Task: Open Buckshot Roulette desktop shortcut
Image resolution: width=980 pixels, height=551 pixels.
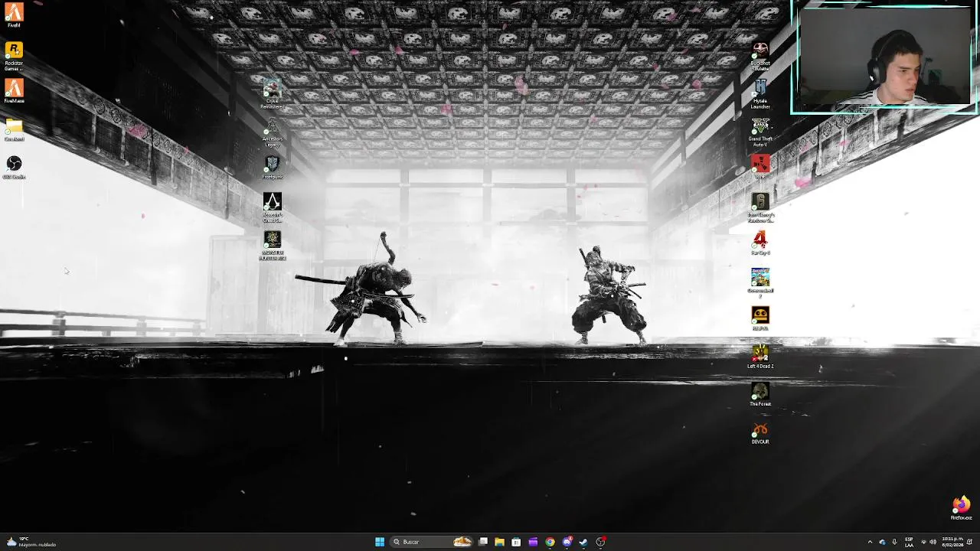Action: 760,57
